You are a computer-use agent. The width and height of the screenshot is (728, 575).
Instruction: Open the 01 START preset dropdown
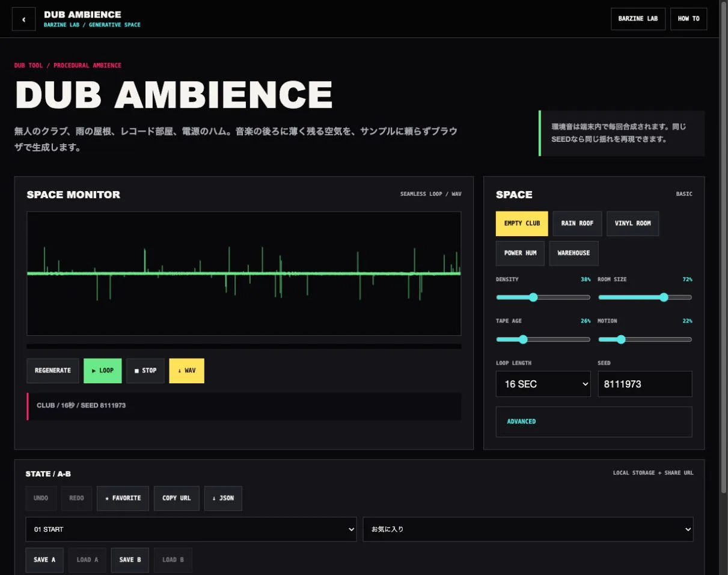tap(191, 529)
